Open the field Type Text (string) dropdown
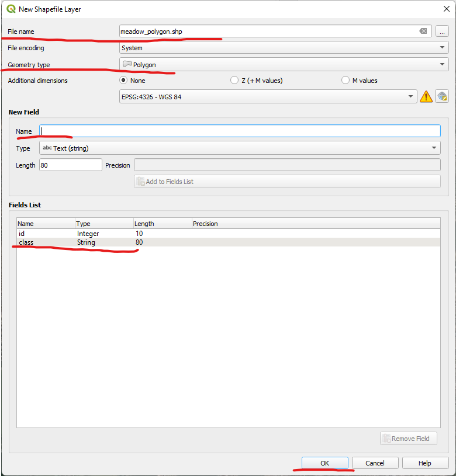This screenshot has height=476, width=456. (240, 148)
